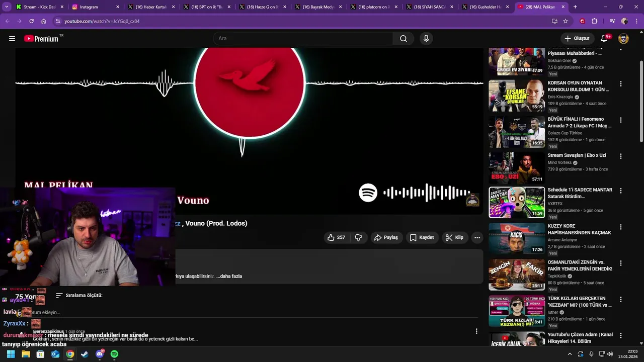Open the browser home page button
Image resolution: width=644 pixels, height=362 pixels.
pyautogui.click(x=44, y=21)
